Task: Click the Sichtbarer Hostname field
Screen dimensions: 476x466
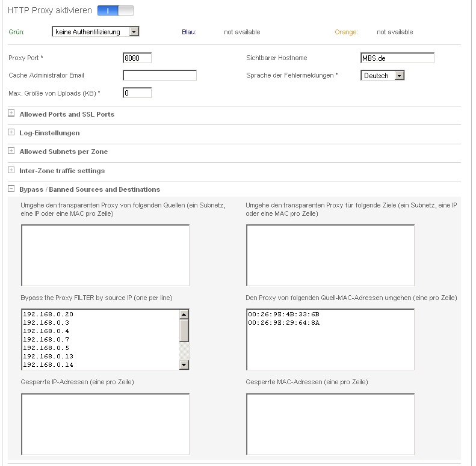Action: click(397, 58)
